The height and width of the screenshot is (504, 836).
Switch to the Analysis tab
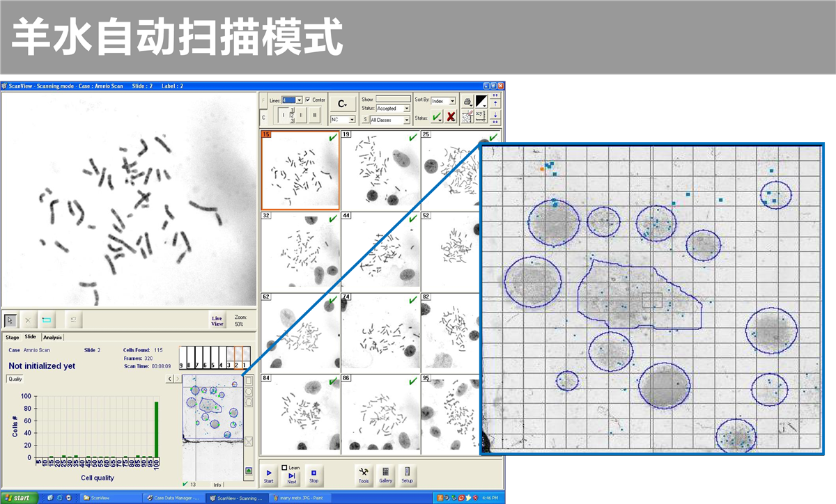point(52,337)
